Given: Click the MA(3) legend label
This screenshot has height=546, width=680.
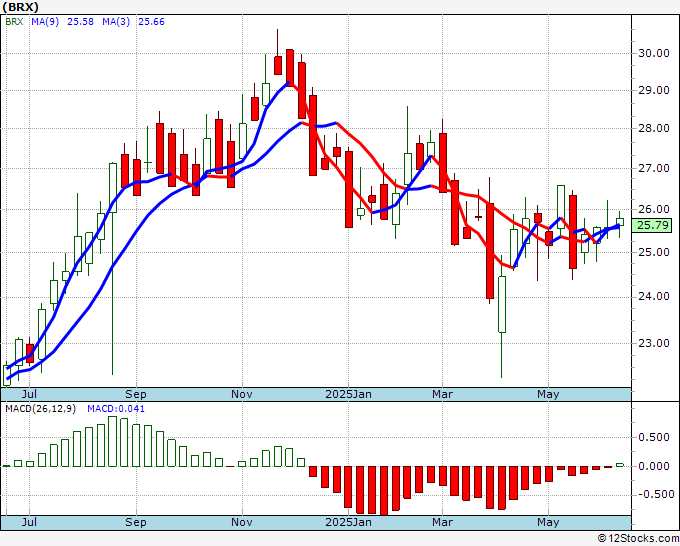Looking at the screenshot, I should point(116,22).
